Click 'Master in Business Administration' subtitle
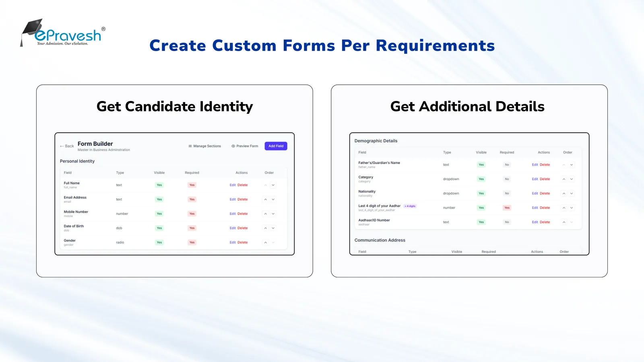Image resolution: width=644 pixels, height=362 pixels. (x=104, y=150)
